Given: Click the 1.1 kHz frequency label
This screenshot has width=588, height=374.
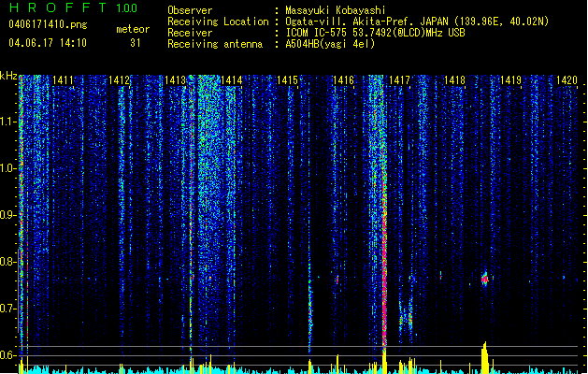Looking at the screenshot, I should pyautogui.click(x=8, y=122).
